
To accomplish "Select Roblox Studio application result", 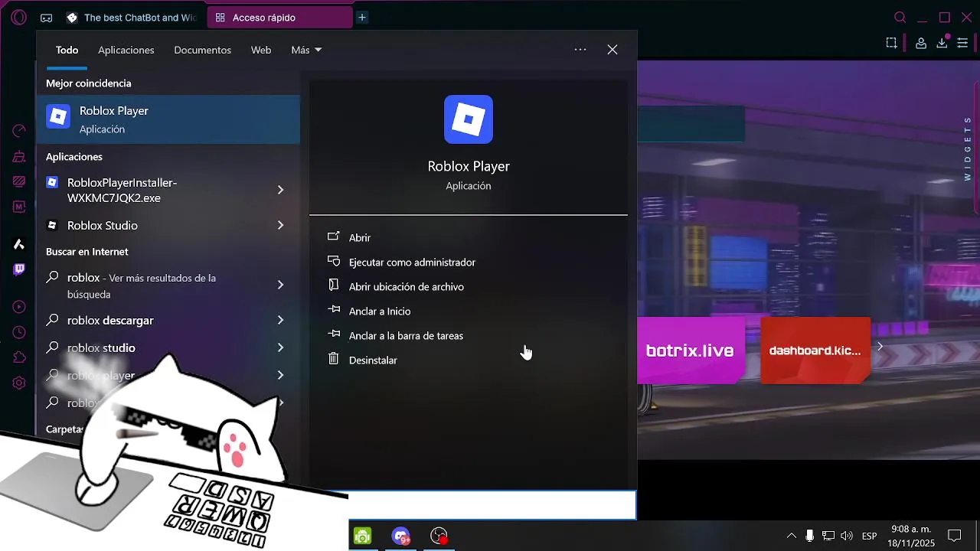I will tap(149, 225).
